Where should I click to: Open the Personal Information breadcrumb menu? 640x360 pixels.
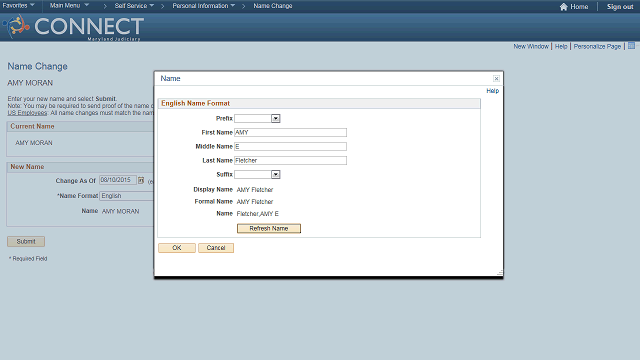(203, 6)
